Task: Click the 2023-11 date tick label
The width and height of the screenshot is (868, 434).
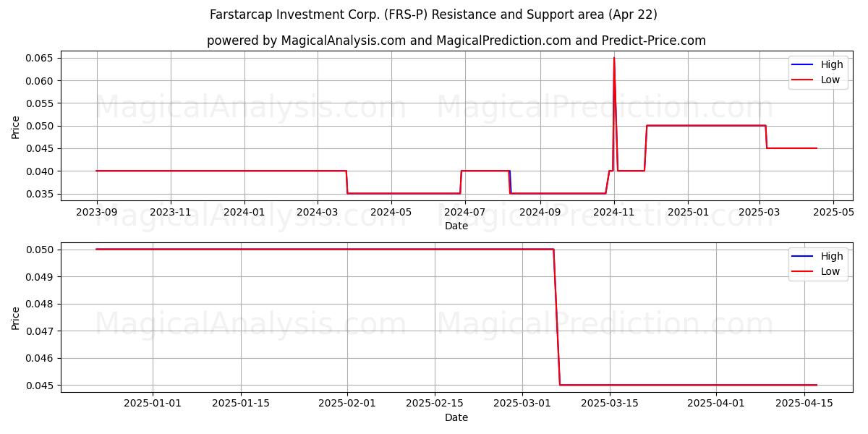Action: [x=171, y=212]
